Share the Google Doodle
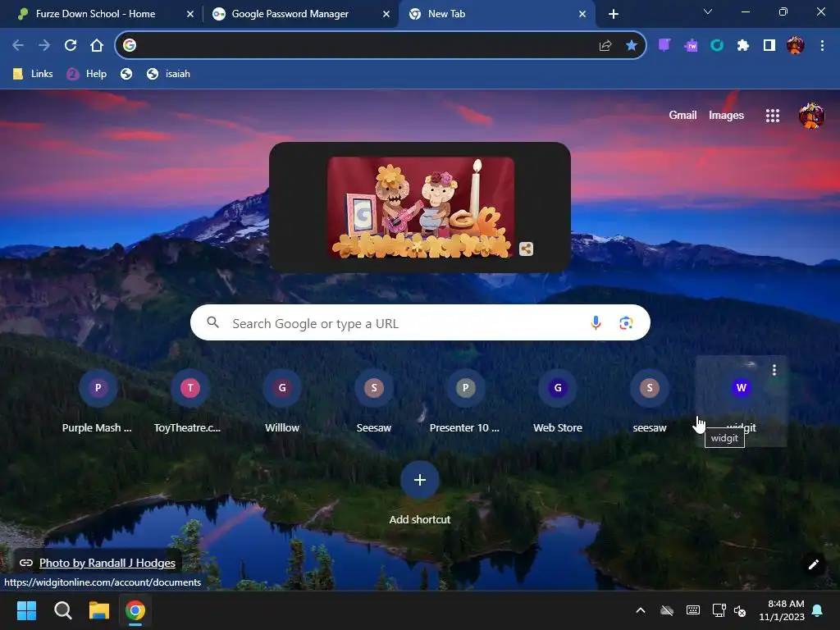 526,249
